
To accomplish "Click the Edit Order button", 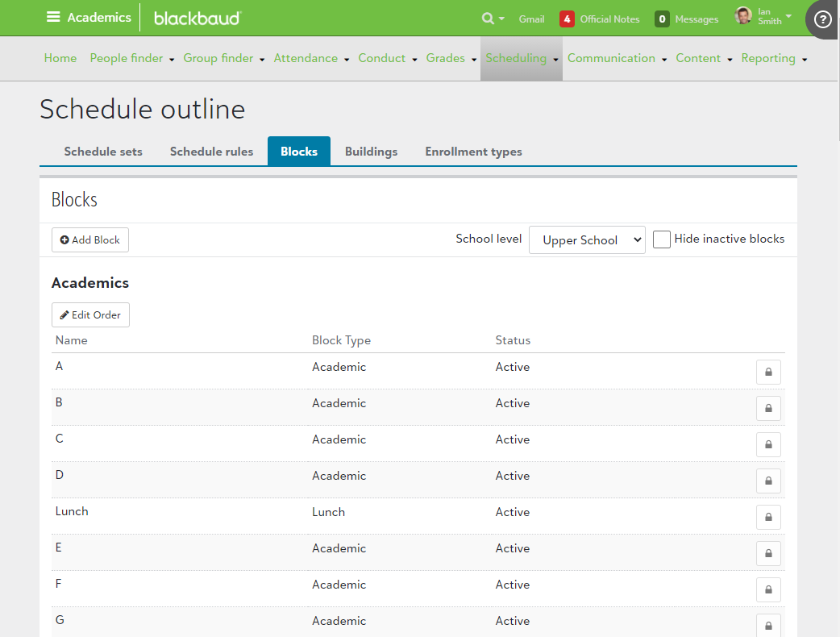I will coord(90,315).
